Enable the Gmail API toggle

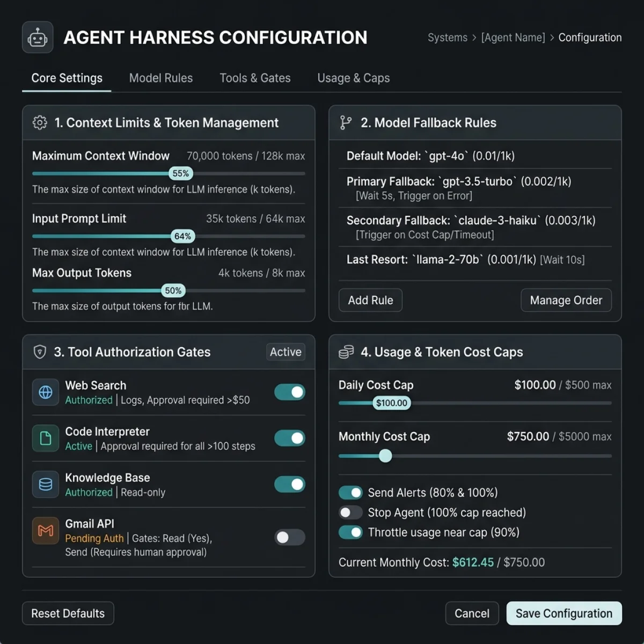coord(290,537)
